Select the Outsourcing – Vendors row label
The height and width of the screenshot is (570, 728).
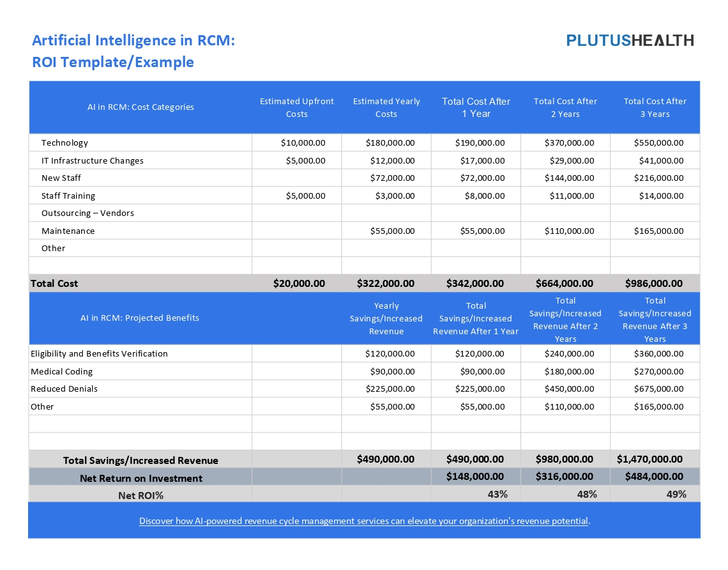pos(88,213)
